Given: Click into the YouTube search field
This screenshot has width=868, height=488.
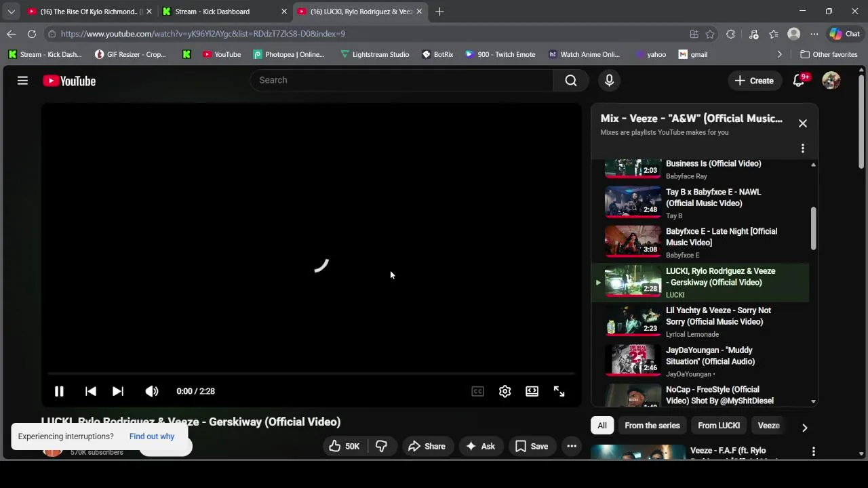Looking at the screenshot, I should pyautogui.click(x=402, y=80).
